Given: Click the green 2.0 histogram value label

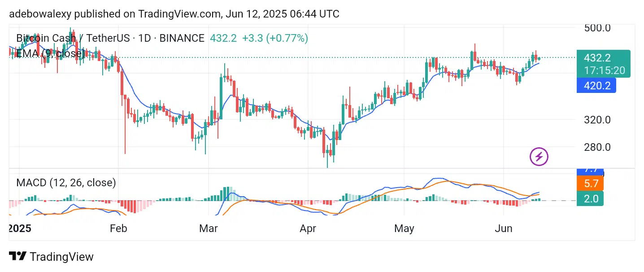Looking at the screenshot, I should coord(591,198).
